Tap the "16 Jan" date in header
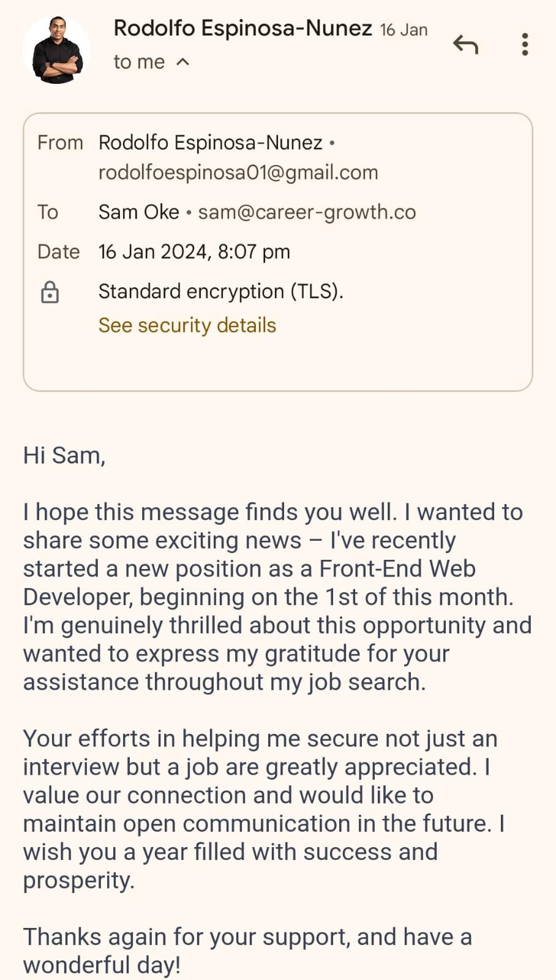 404,30
